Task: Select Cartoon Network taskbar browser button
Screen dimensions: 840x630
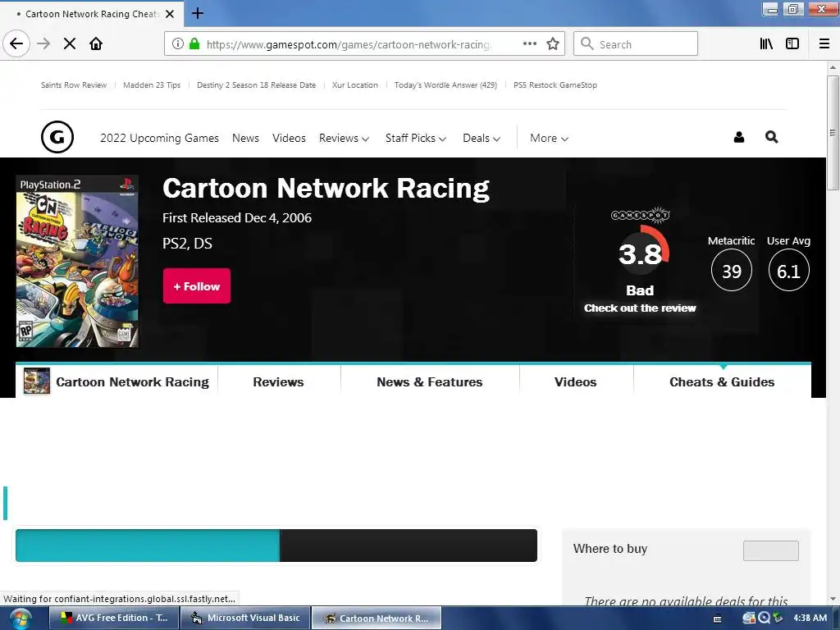Action: pyautogui.click(x=377, y=618)
